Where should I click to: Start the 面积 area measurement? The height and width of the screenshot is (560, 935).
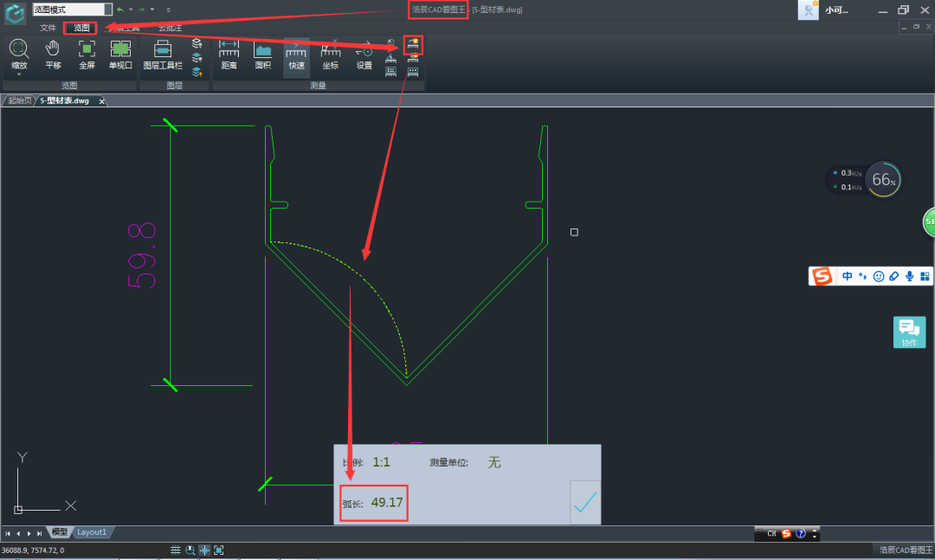(263, 54)
